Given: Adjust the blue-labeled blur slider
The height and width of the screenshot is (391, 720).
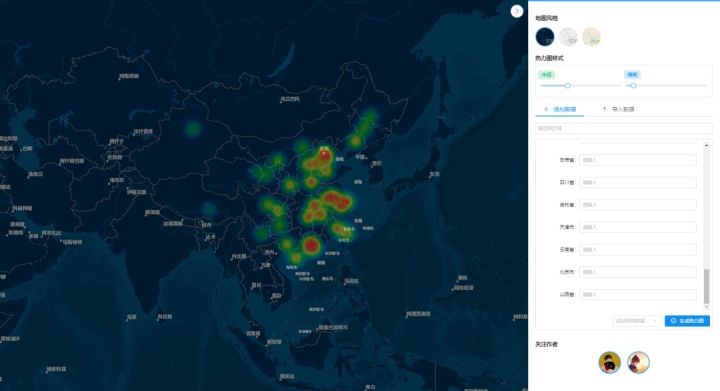Looking at the screenshot, I should pyautogui.click(x=634, y=85).
